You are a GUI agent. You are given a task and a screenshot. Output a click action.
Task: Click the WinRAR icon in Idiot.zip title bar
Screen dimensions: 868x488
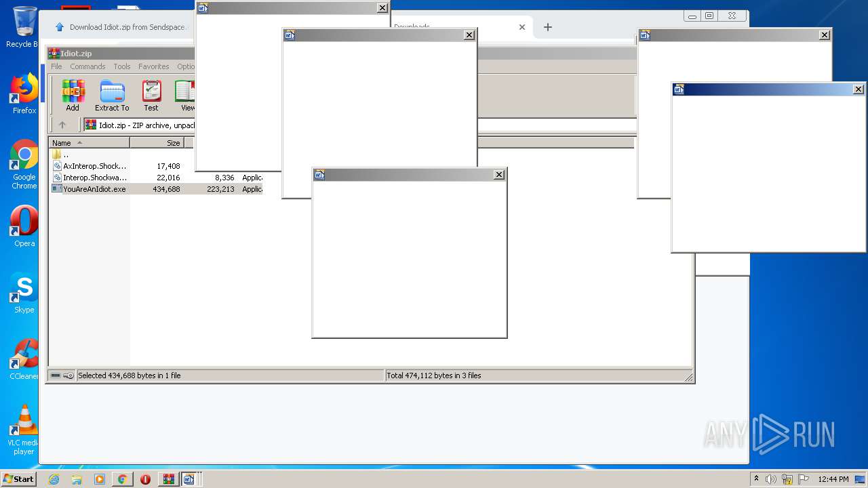(54, 54)
